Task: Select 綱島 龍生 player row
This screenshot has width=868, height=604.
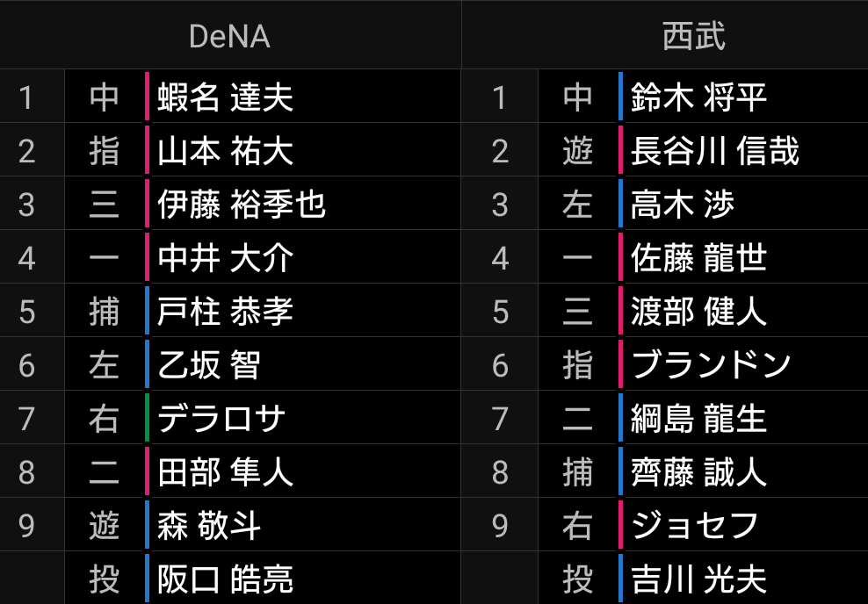Action: pos(698,419)
